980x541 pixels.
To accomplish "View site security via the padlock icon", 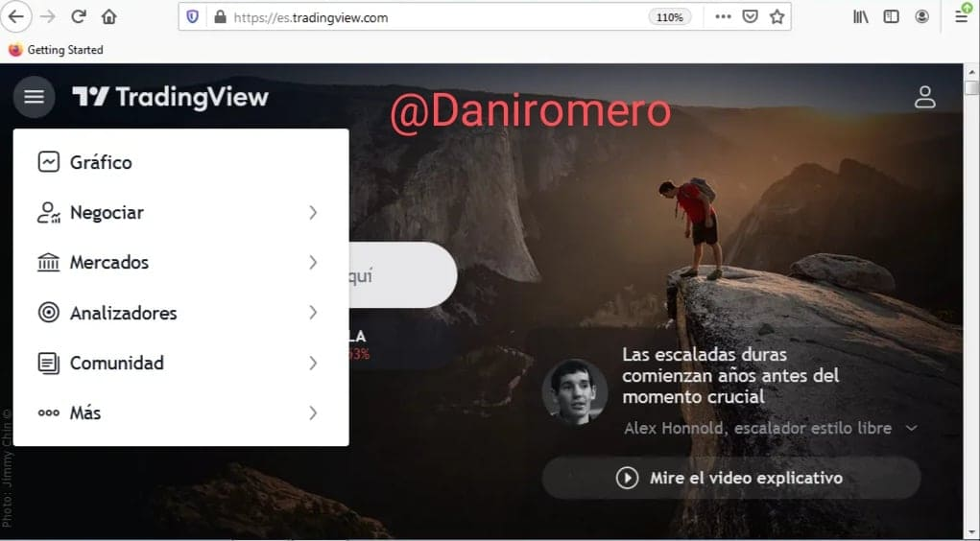I will (x=220, y=17).
